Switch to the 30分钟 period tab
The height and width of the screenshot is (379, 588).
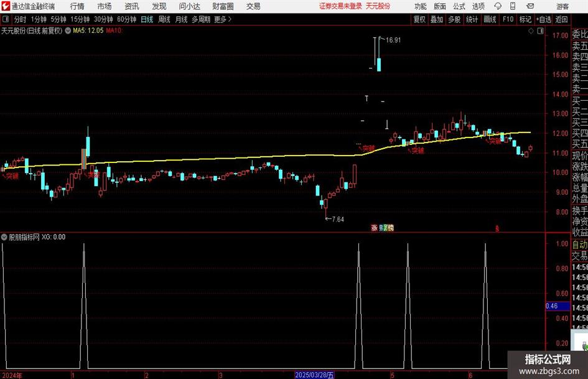(x=103, y=19)
